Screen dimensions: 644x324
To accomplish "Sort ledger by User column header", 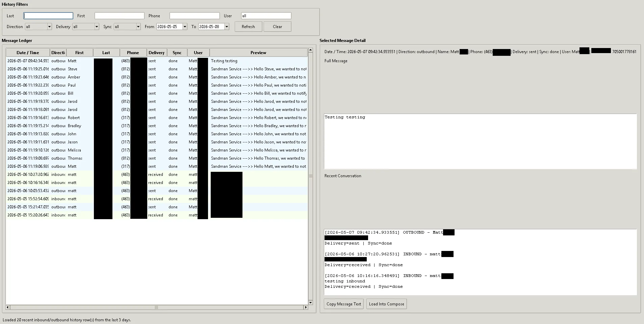I will coord(198,53).
